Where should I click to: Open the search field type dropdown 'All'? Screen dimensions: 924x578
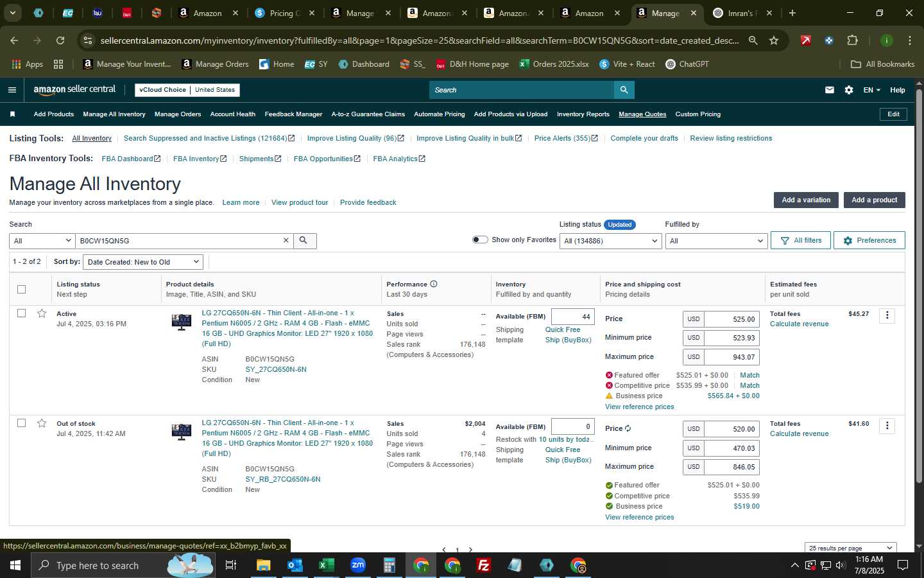coord(42,241)
